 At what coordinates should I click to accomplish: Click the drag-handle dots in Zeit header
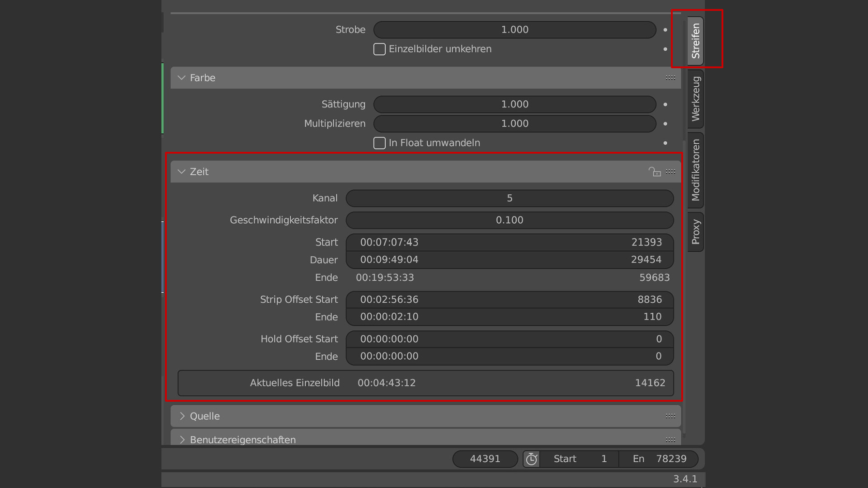670,172
